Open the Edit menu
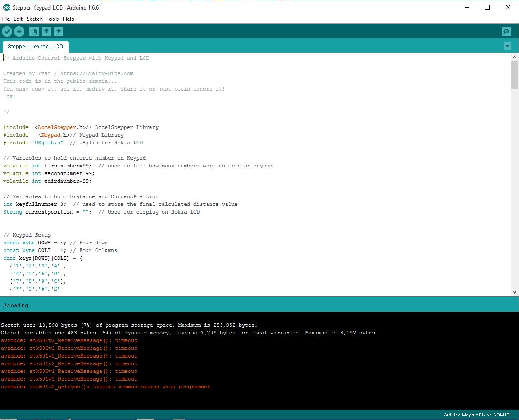This screenshot has height=420, width=519. 18,19
